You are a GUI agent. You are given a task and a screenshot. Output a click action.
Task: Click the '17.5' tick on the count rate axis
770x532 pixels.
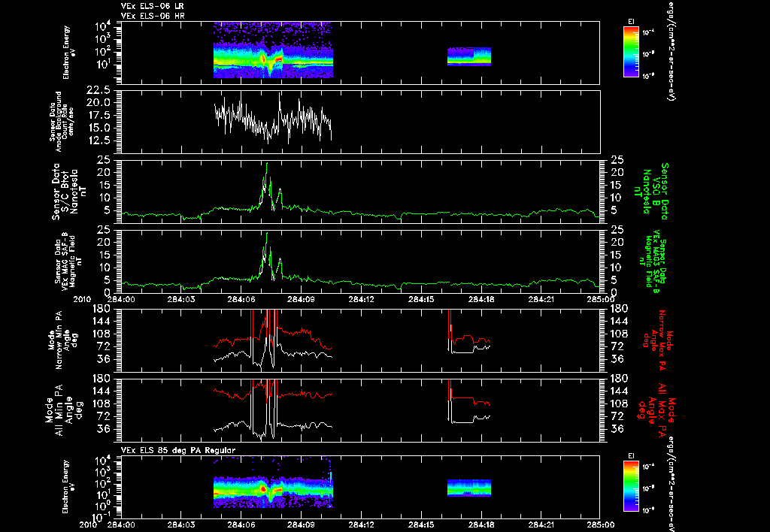[x=97, y=115]
